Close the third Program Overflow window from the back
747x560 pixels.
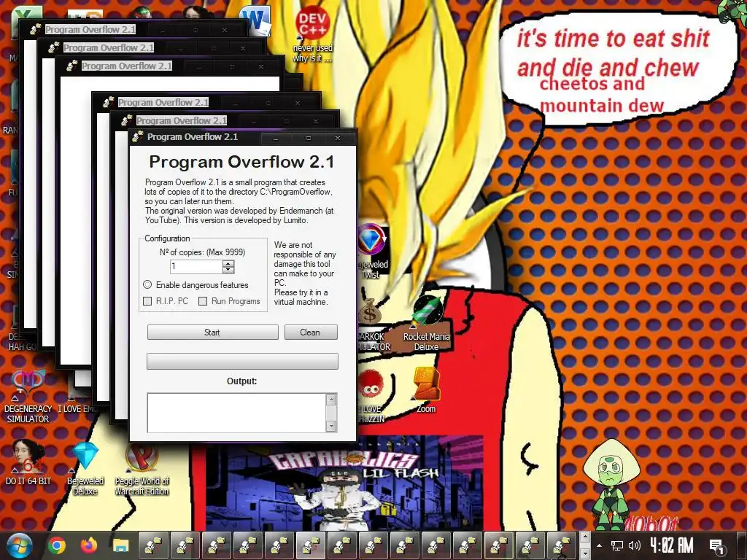coord(261,66)
